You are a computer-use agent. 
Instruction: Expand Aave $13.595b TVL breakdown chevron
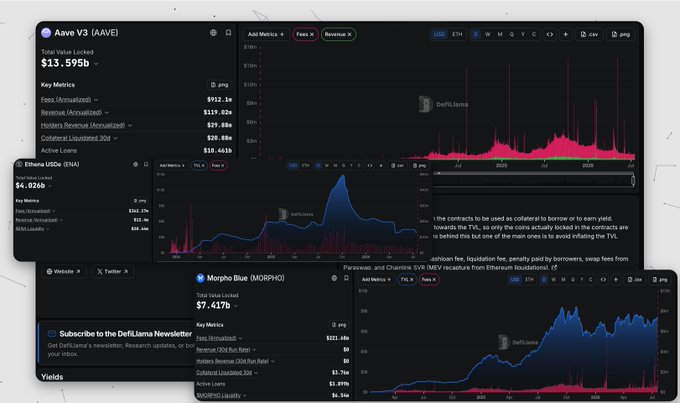(96, 64)
